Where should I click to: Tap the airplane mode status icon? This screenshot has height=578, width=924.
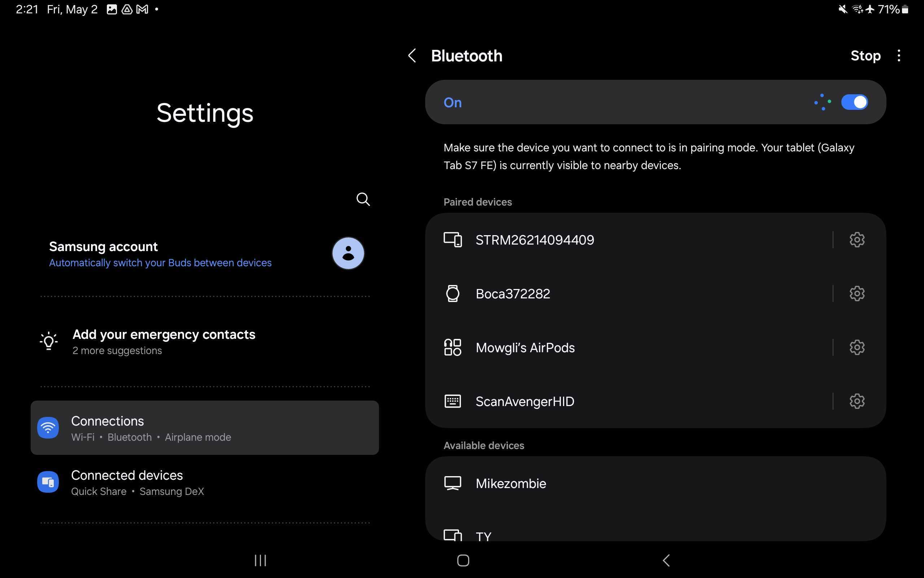point(870,9)
